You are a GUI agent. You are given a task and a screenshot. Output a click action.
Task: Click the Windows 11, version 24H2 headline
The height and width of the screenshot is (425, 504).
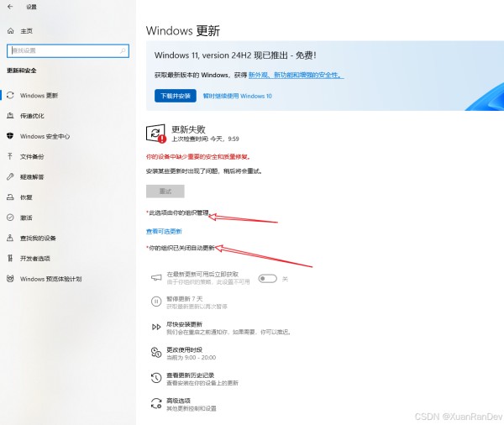point(235,55)
